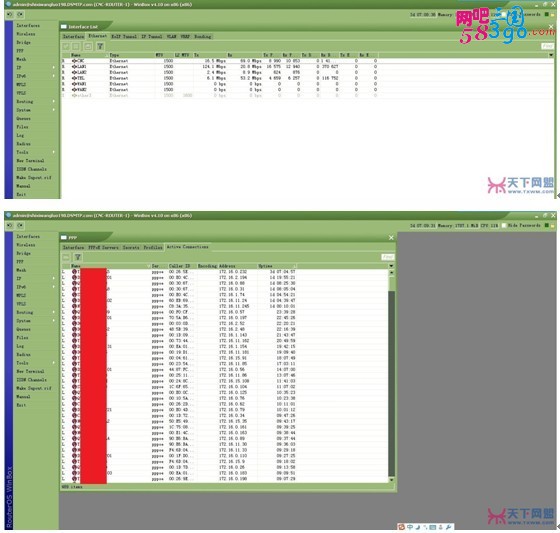Select the CNC interface row
Image resolution: width=560 pixels, height=533 pixels.
coord(307,61)
